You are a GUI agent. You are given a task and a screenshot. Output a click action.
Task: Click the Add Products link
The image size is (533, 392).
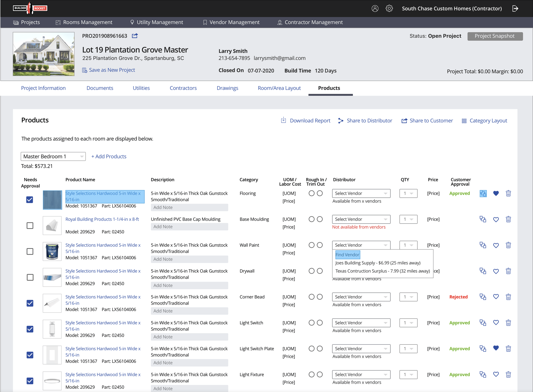[109, 156]
